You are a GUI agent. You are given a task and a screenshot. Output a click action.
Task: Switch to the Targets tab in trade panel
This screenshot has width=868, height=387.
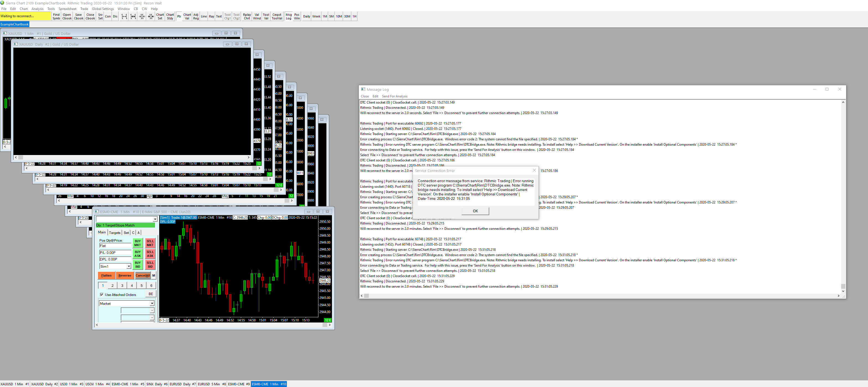[115, 233]
